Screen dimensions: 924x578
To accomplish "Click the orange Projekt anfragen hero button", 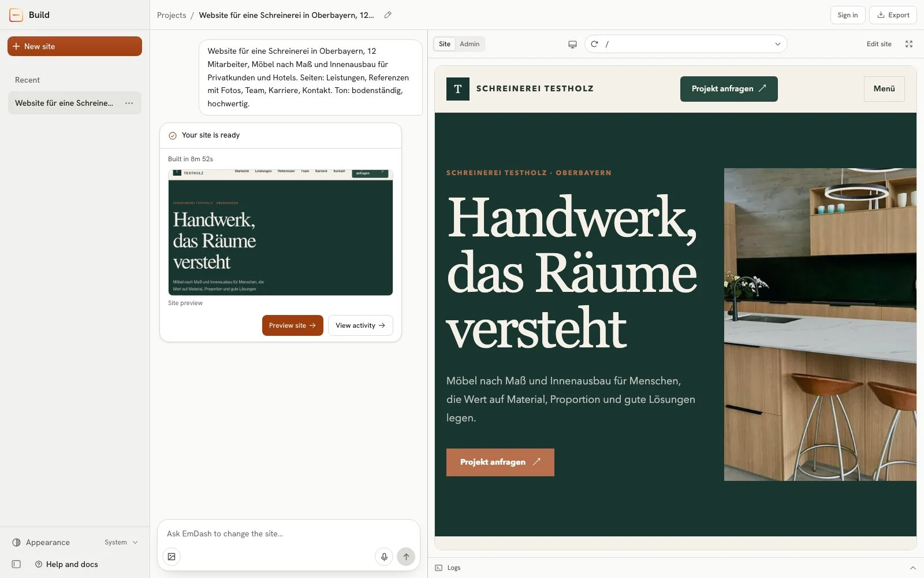I will tap(500, 462).
